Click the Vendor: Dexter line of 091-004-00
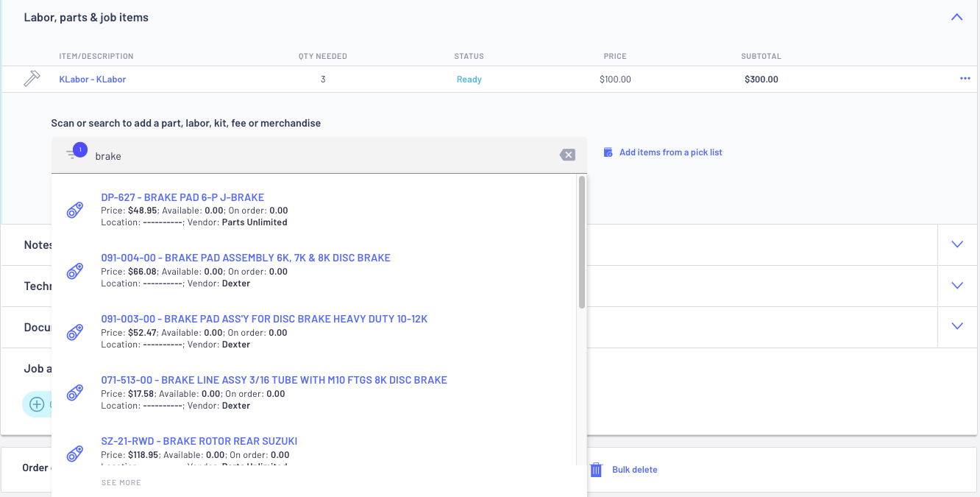This screenshot has width=980, height=497. (176, 283)
